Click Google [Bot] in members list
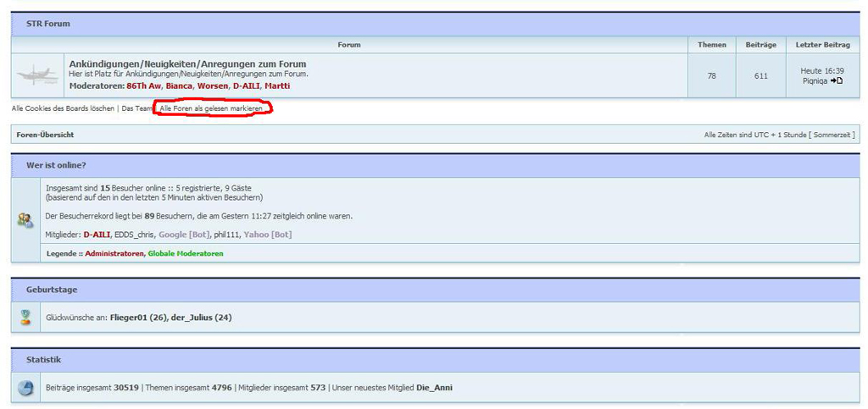The height and width of the screenshot is (409, 868). 184,235
